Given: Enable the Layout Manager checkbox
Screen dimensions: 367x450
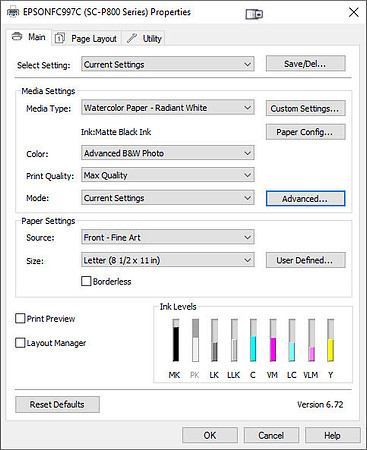Looking at the screenshot, I should 20,343.
